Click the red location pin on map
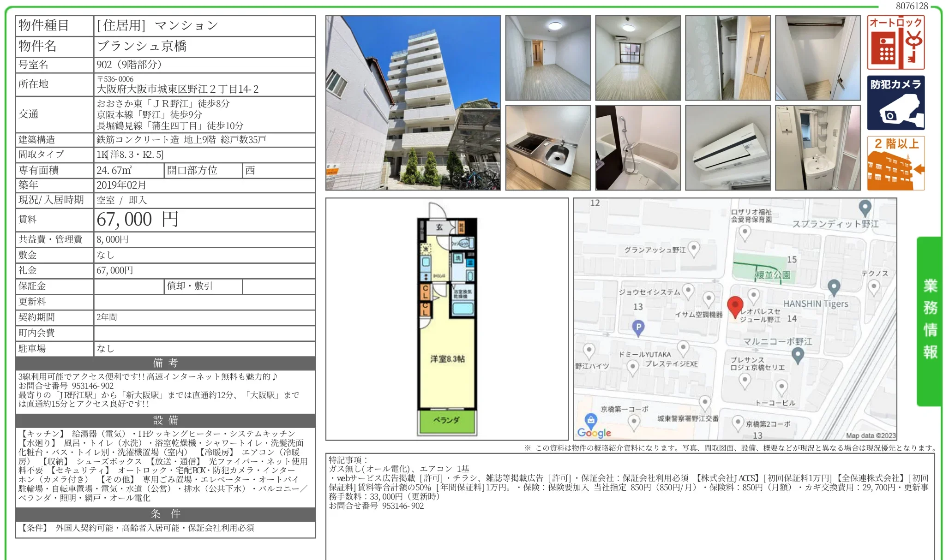949x560 pixels. [735, 305]
